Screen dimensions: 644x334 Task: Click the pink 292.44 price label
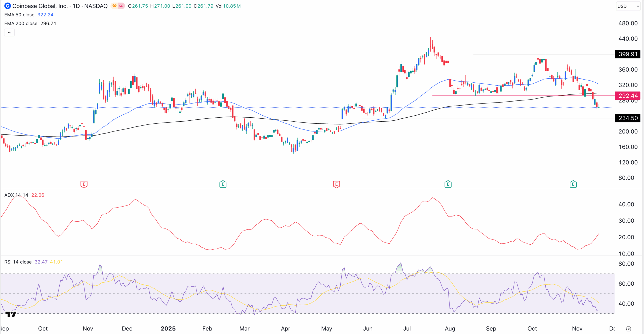pos(628,96)
